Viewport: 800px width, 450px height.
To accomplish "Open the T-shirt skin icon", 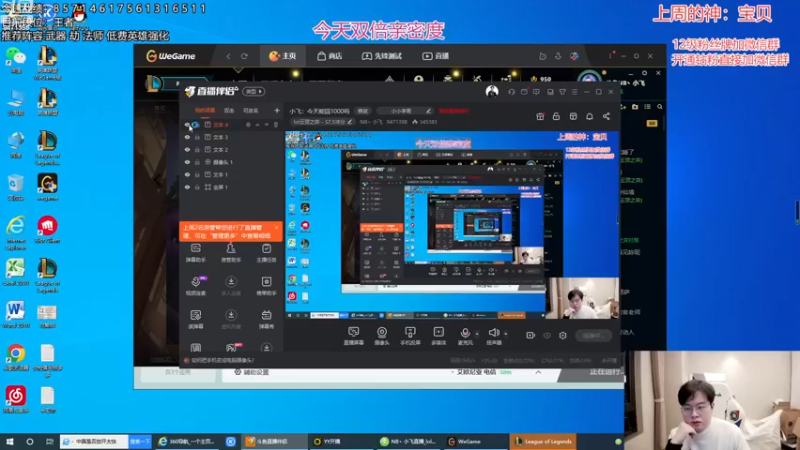I will tap(562, 92).
